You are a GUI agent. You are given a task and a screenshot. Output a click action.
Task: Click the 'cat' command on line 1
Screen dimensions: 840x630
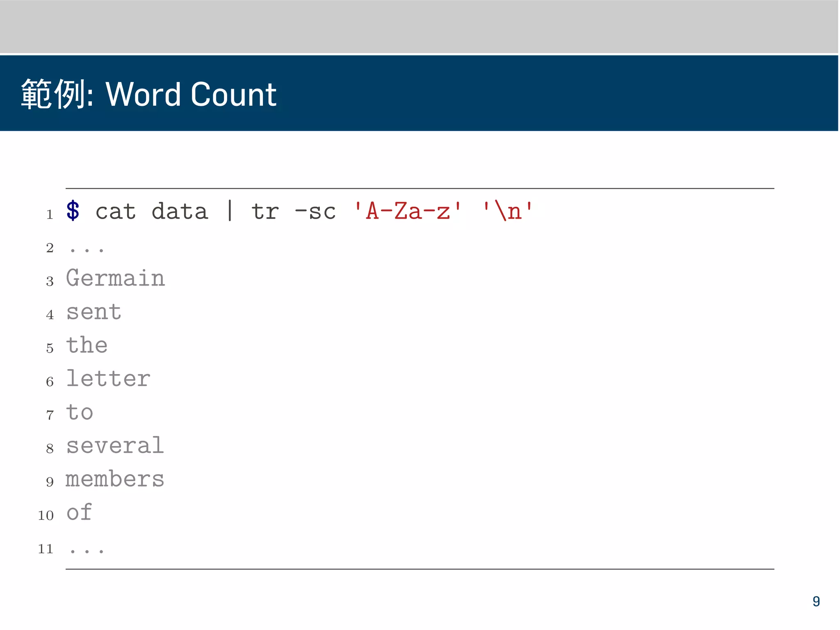[116, 212]
